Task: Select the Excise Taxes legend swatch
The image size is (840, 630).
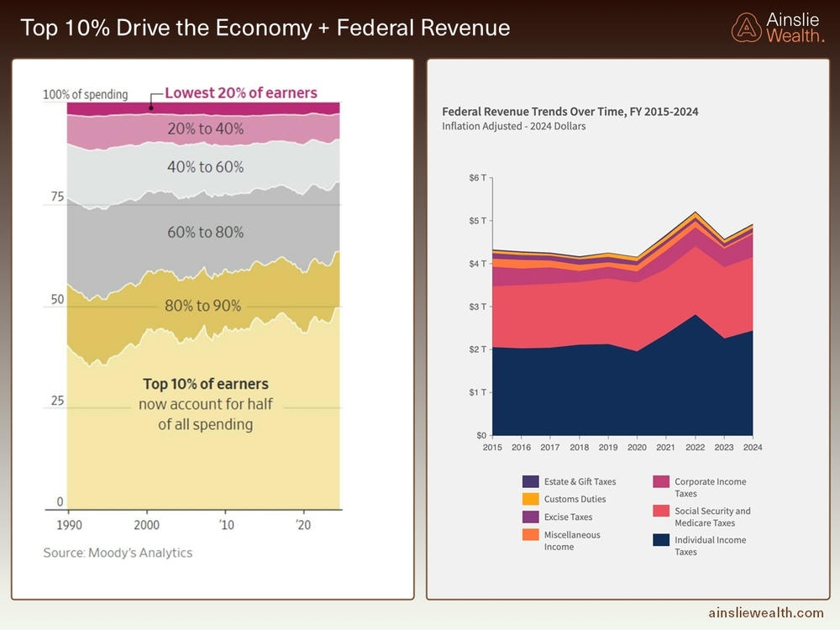Action: (530, 517)
